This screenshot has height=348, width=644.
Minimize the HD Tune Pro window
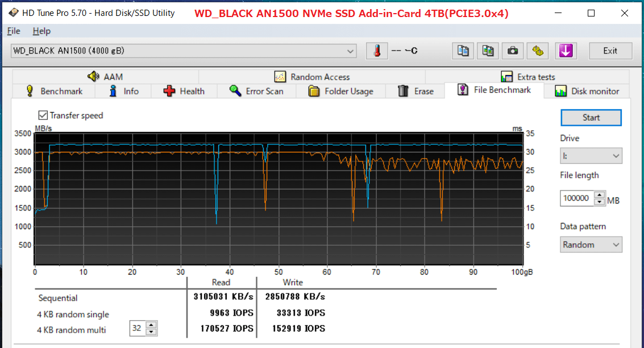click(x=558, y=13)
